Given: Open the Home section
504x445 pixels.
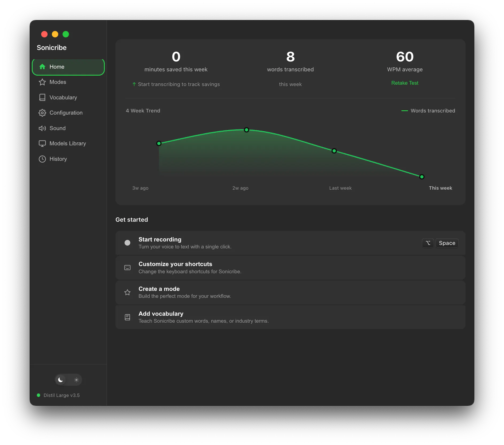Looking at the screenshot, I should point(68,67).
